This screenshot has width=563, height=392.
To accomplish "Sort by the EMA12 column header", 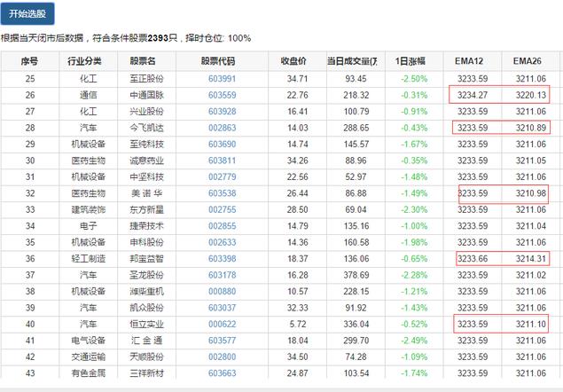I will [469, 61].
